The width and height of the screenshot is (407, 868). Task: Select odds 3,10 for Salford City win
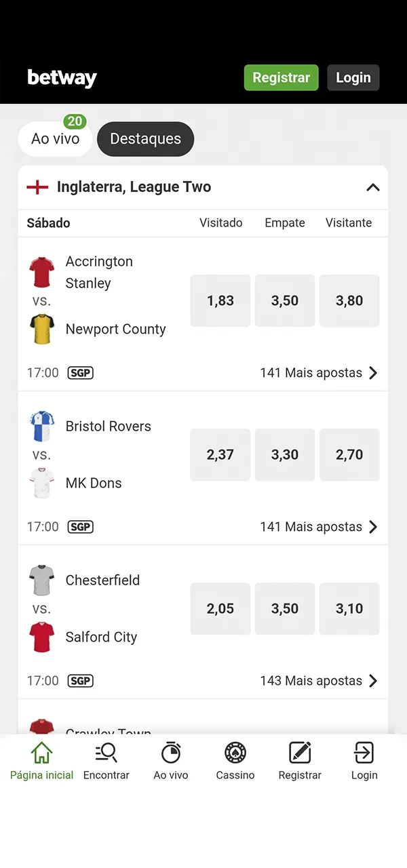coord(349,609)
